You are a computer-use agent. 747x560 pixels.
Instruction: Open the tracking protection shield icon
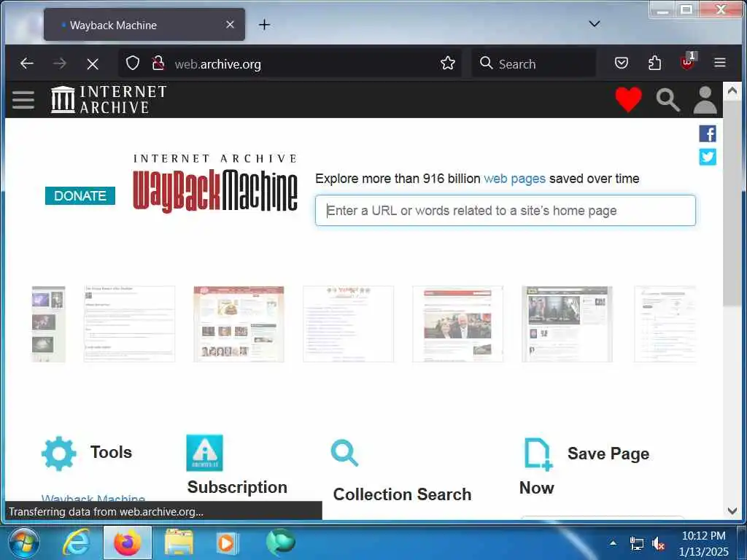[133, 63]
